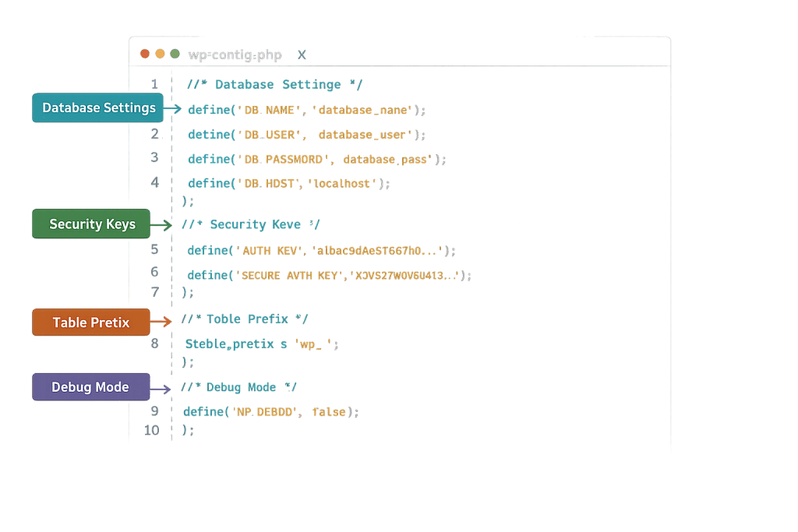Click the closing ); on line 7
The height and width of the screenshot is (532, 798).
tap(188, 292)
